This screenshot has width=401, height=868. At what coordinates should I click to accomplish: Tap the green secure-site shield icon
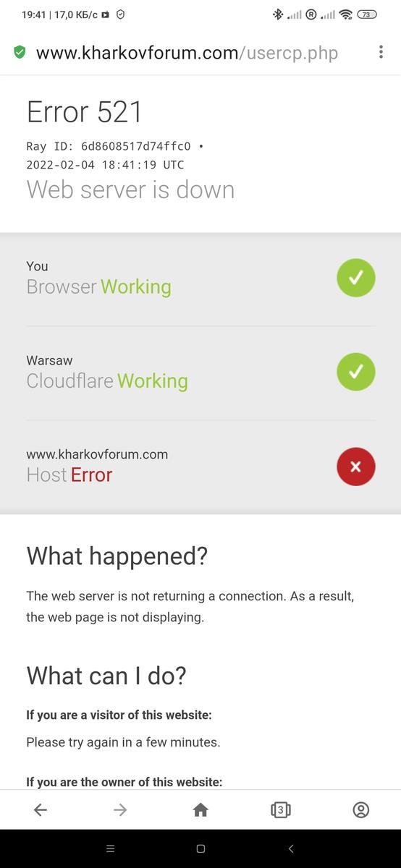pos(20,52)
